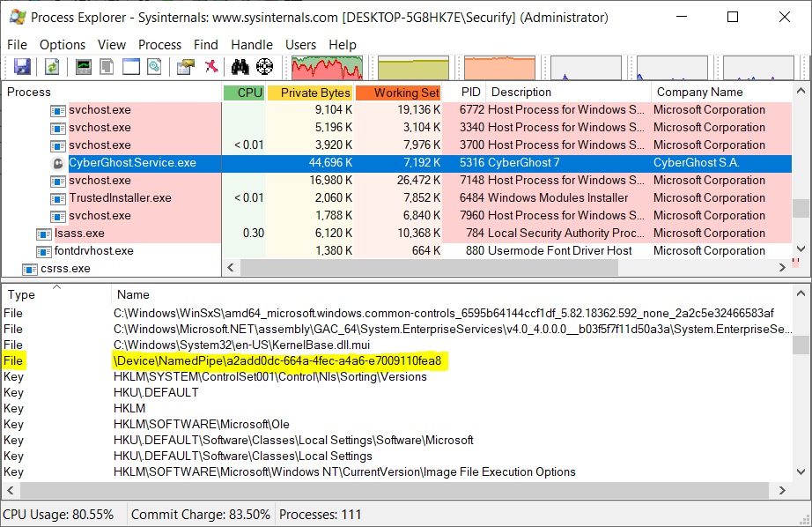Open the Help menu
This screenshot has height=527, width=812.
tap(343, 45)
